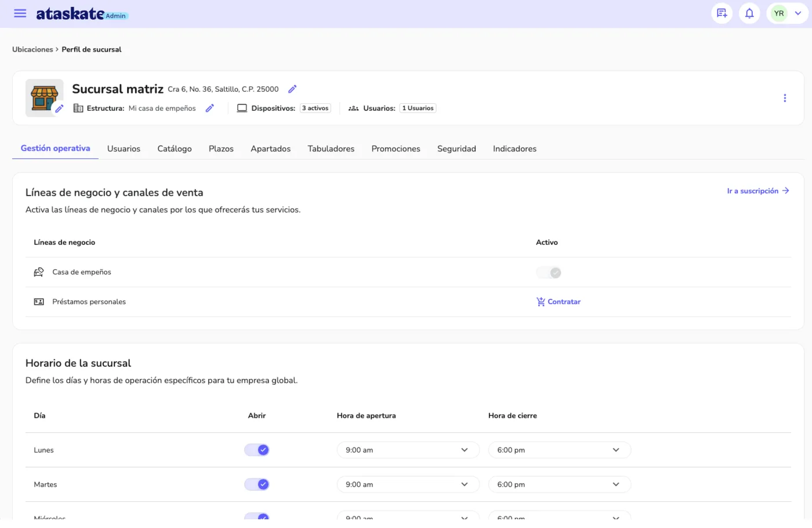Click the Ir a suscripción arrow
This screenshot has height=528, width=812.
tap(785, 191)
